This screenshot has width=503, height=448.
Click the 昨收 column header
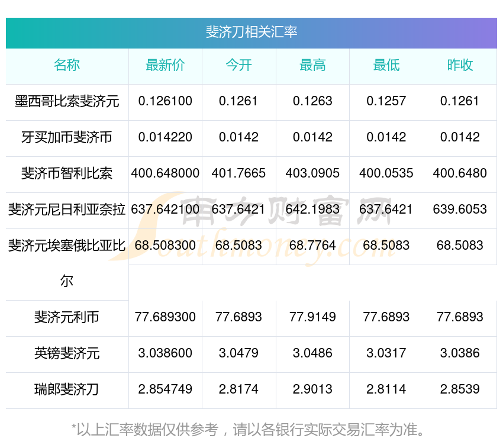(x=460, y=66)
